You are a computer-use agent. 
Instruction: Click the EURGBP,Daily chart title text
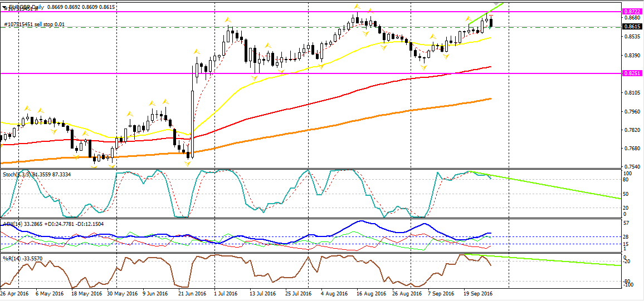(x=26, y=7)
